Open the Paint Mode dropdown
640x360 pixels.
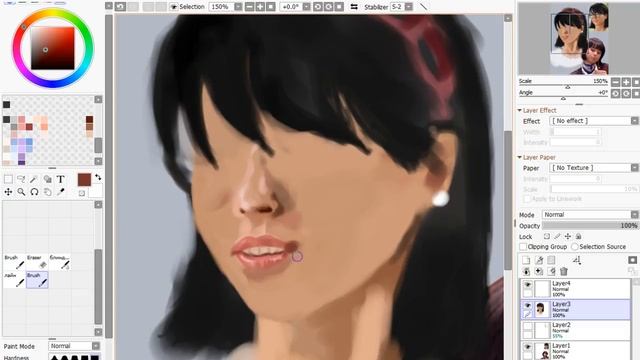click(96, 346)
